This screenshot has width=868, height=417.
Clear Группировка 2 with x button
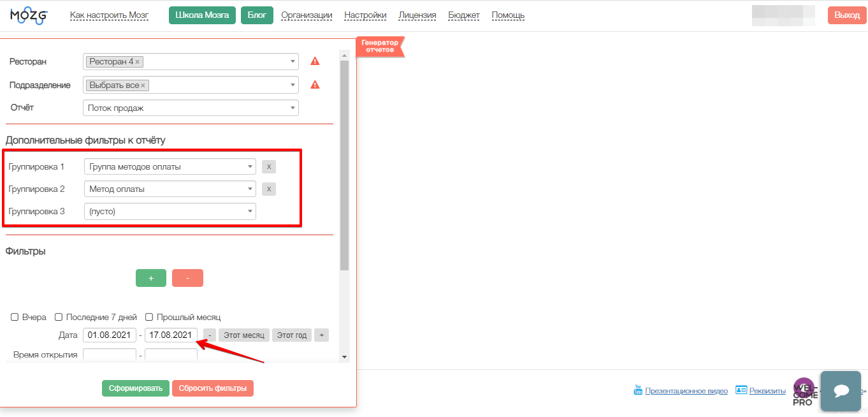tap(268, 189)
